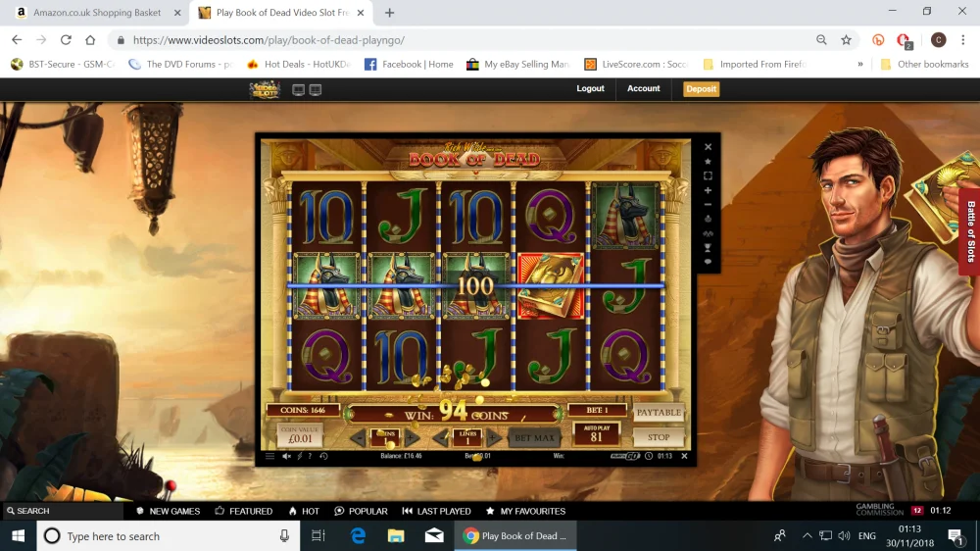Shrink the game window with minus icon
Screen dimensions: 980x551
click(x=709, y=205)
